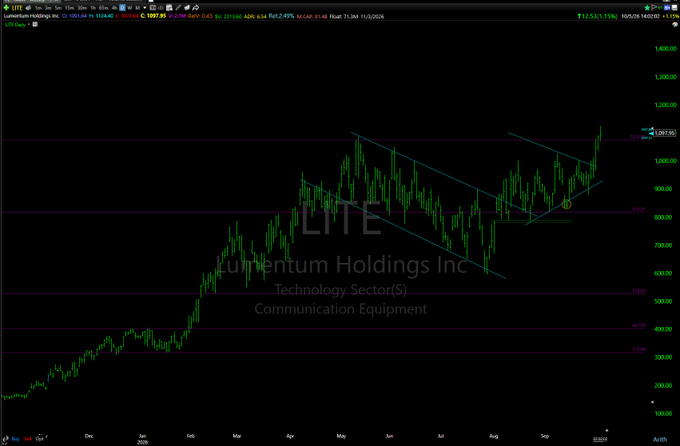Click the yellow circle marker on the September bars
The image size is (680, 446).
[x=566, y=204]
